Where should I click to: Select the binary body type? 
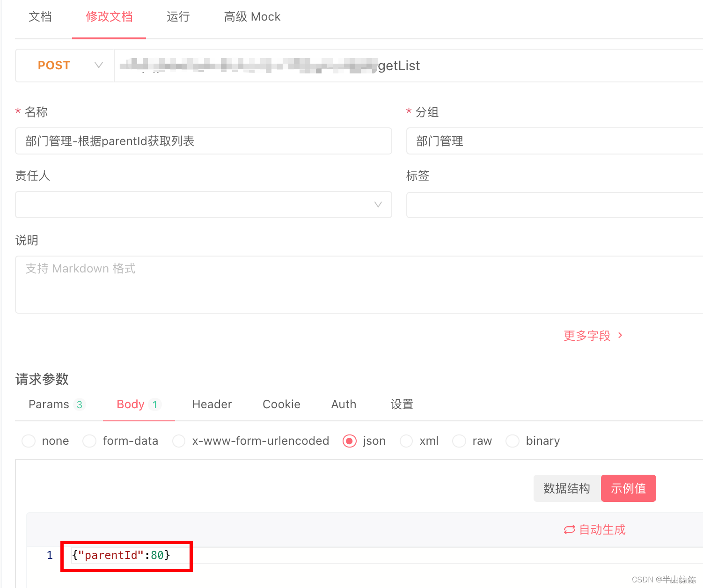pos(513,441)
